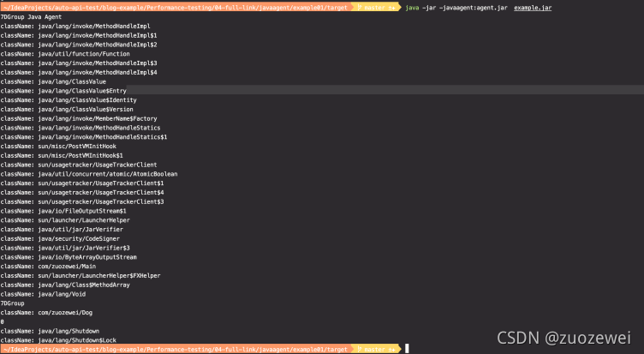Viewport: 644px width, 354px height.
Task: Click the master branch segment in bottom prompt
Action: 375,349
